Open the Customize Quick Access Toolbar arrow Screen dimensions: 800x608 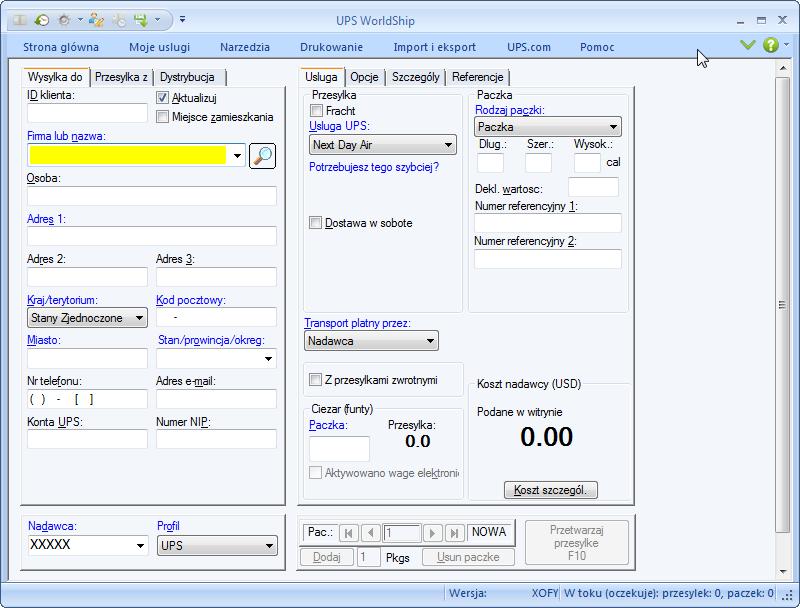pyautogui.click(x=182, y=19)
